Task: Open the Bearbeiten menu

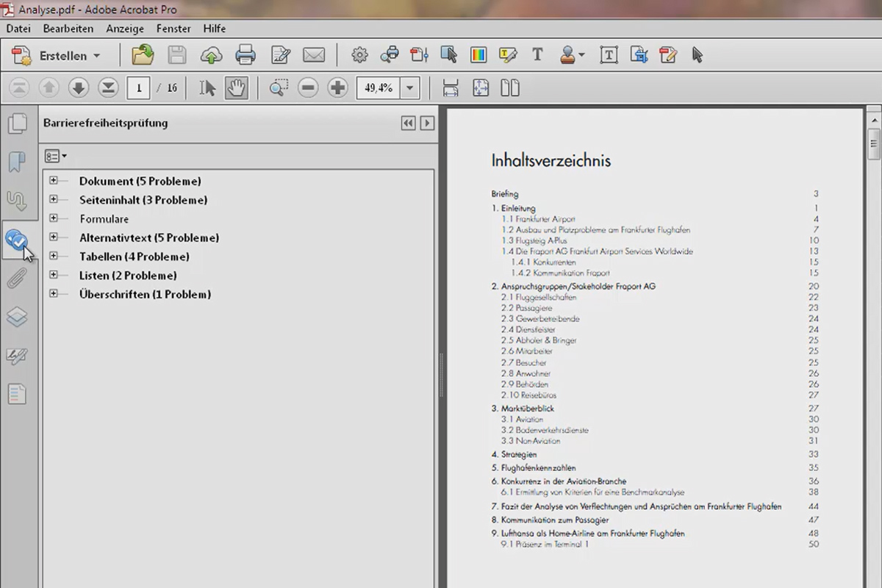Action: click(68, 29)
